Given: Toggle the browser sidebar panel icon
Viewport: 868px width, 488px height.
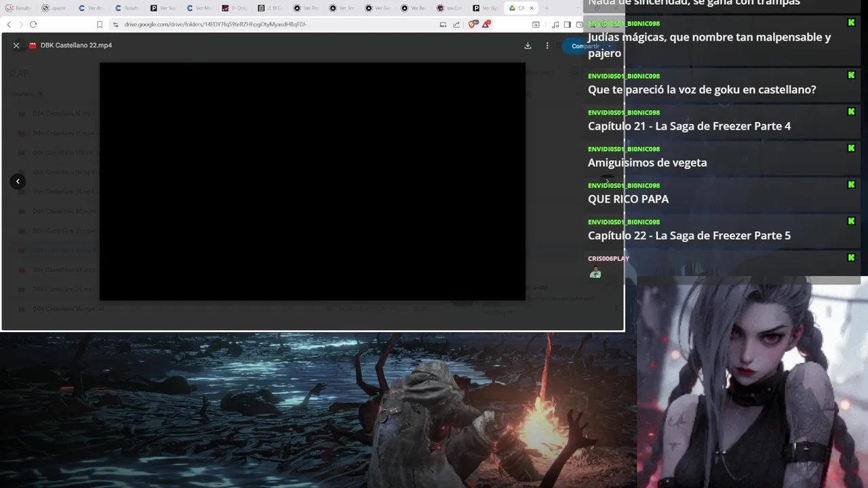Looking at the screenshot, I should [568, 24].
